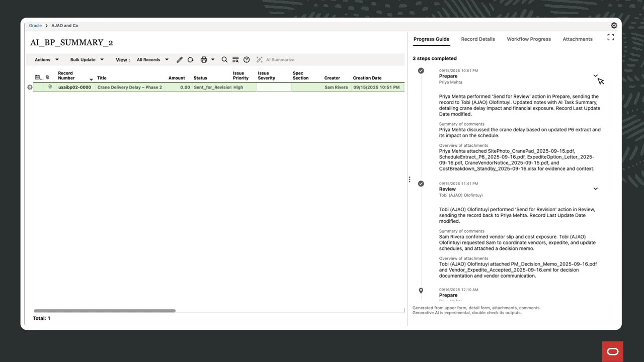The image size is (644, 362).
Task: Open the Bulk Update dropdown
Action: click(x=87, y=59)
